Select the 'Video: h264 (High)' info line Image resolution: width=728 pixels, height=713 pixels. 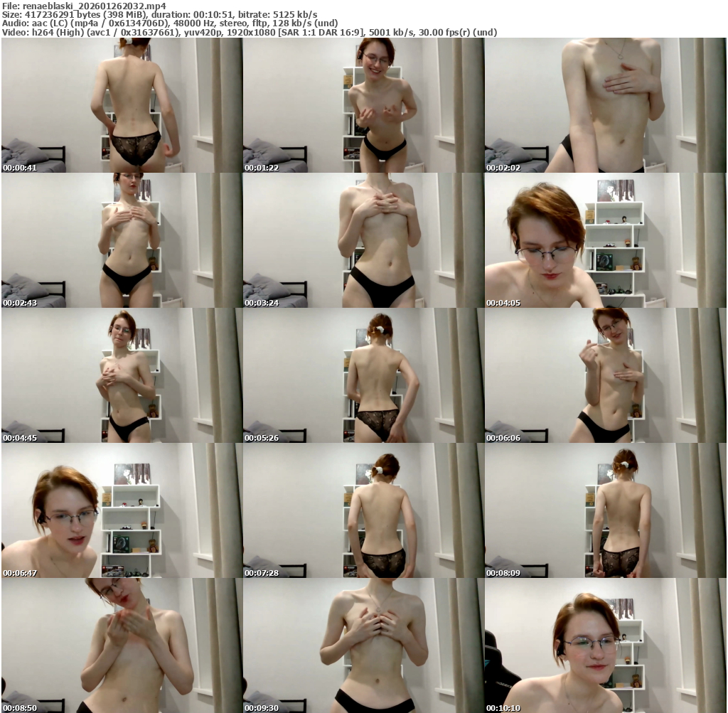250,32
